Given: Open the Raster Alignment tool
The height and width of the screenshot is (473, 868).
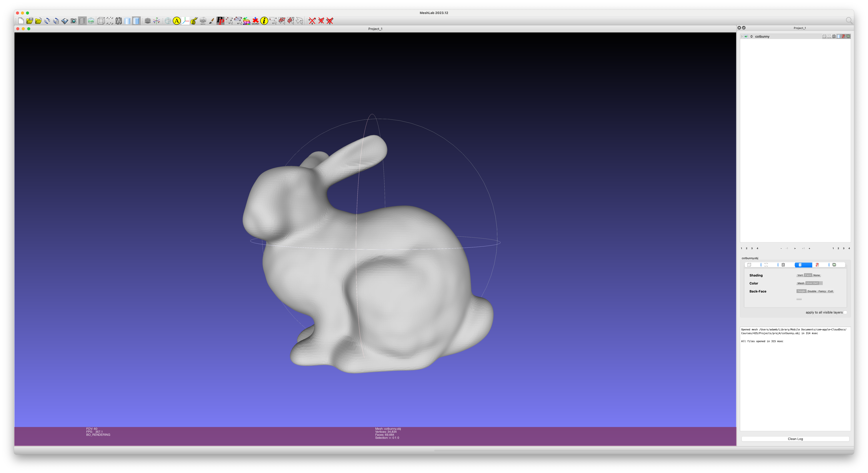Looking at the screenshot, I should tap(203, 21).
